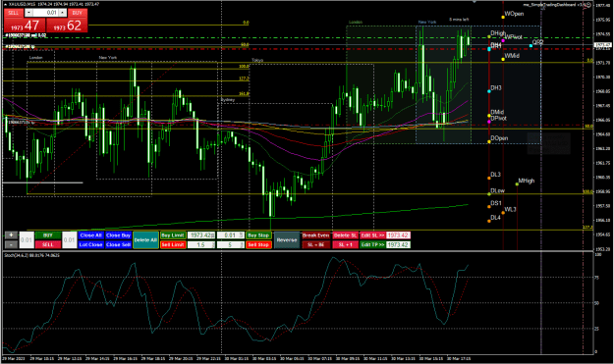This screenshot has width=614, height=364.
Task: Click the red SELL one-click trading button
Action: [14, 13]
